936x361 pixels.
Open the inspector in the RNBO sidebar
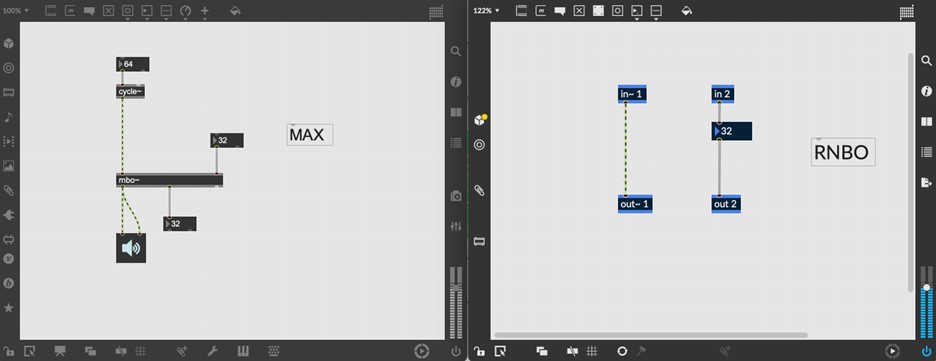[x=926, y=91]
